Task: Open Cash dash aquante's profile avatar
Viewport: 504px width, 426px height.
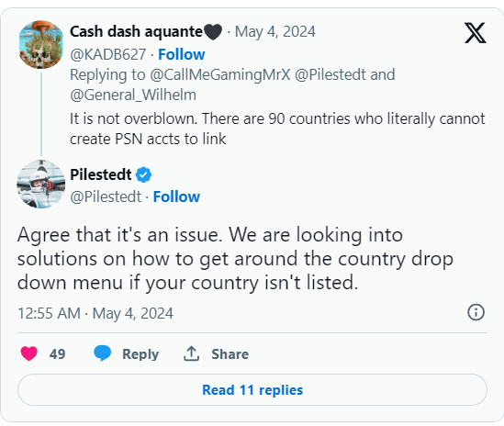Action: pyautogui.click(x=41, y=44)
